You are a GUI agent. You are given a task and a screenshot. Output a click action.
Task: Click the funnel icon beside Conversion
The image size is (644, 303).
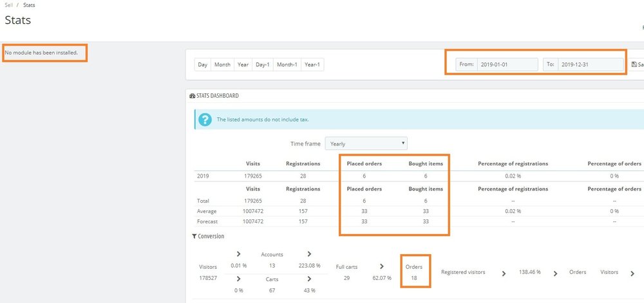click(x=194, y=237)
